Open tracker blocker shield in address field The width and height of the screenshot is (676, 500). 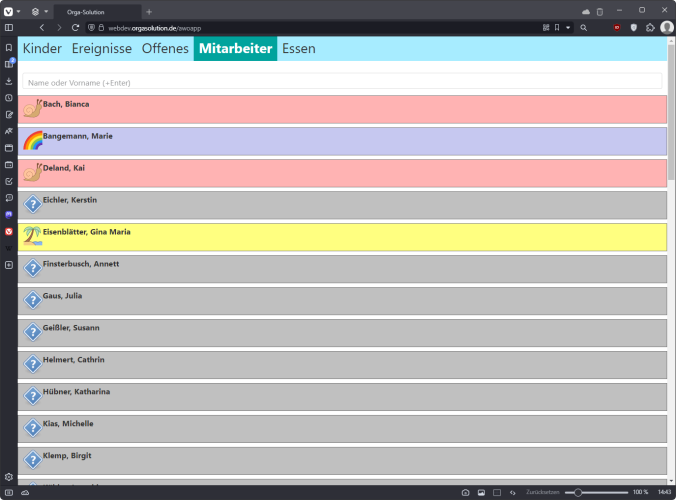[91, 28]
